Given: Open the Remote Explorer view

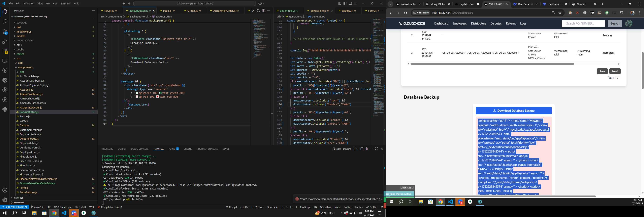Looking at the screenshot, I should pos(5,61).
